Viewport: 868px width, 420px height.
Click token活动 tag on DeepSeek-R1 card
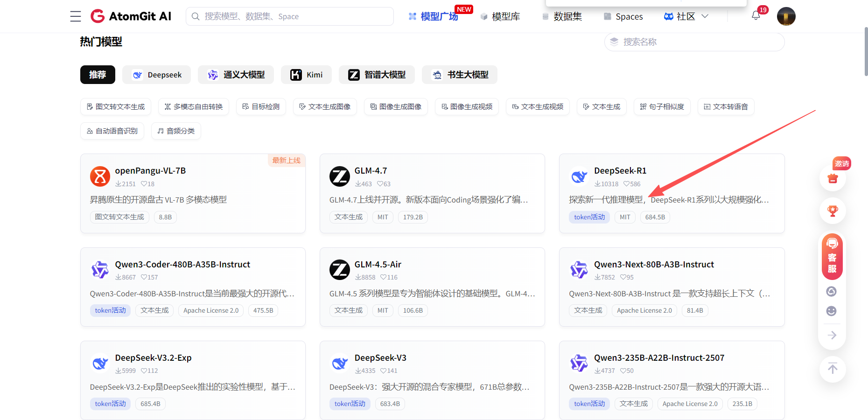pos(589,217)
